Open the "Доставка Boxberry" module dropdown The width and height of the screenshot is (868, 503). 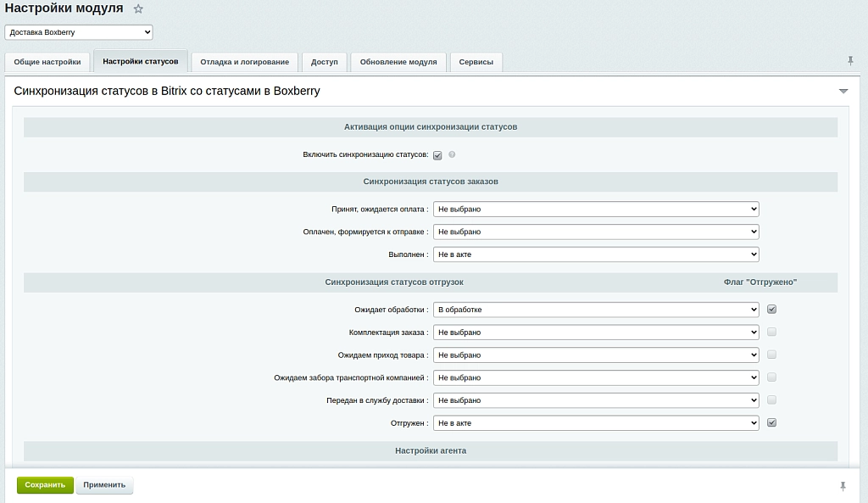[x=79, y=32]
